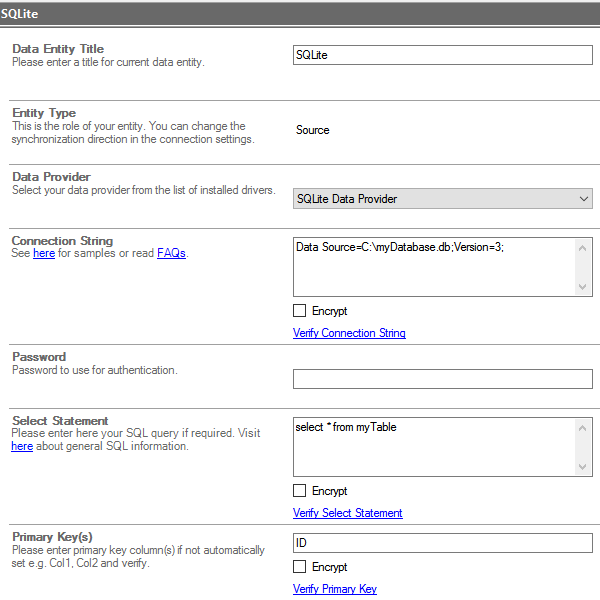Click Verify Primary Key link
Viewport: 600px width, 600px height.
334,589
